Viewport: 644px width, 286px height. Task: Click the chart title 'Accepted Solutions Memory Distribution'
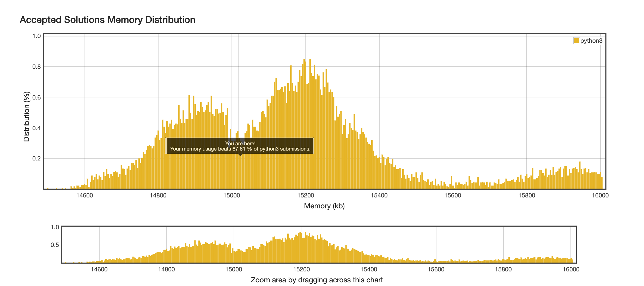click(107, 20)
